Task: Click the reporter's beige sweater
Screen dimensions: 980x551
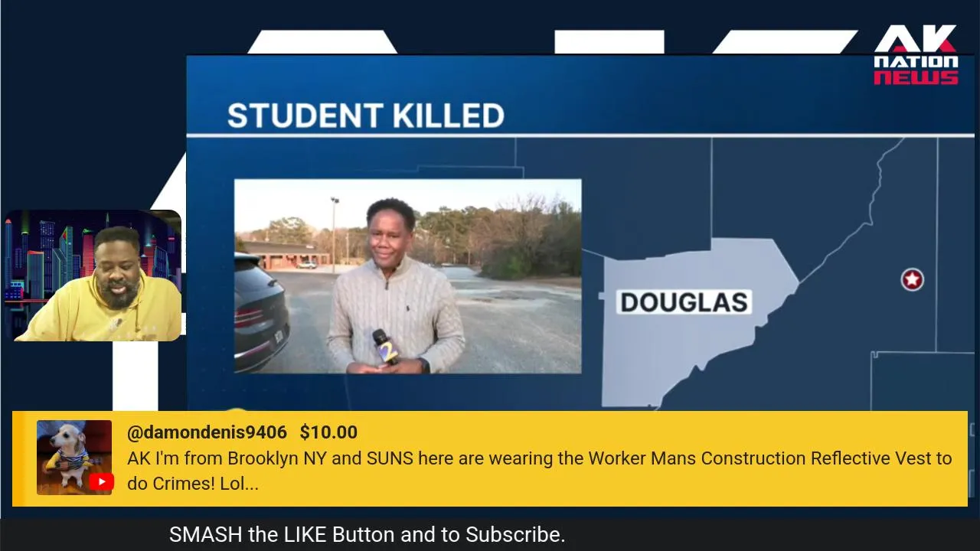Action: [397, 314]
